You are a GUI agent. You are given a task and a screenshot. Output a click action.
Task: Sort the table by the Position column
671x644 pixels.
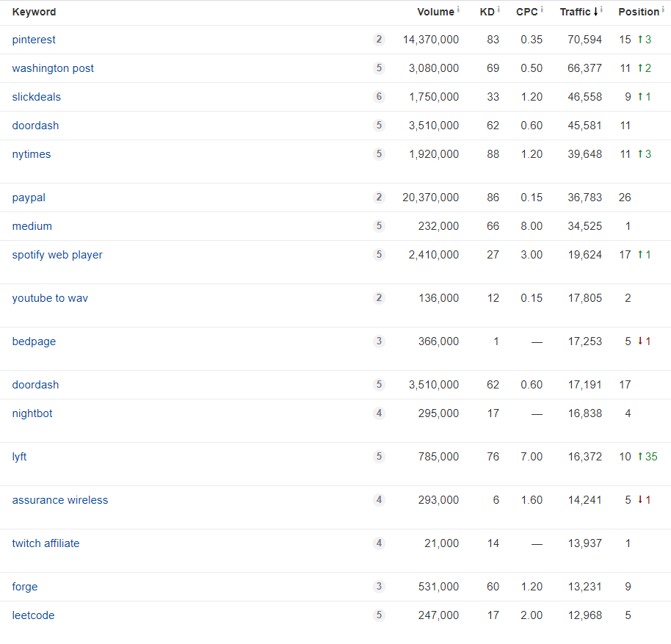(x=639, y=12)
